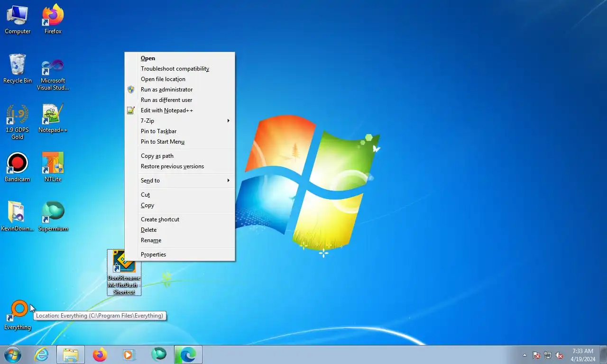Image resolution: width=607 pixels, height=364 pixels.
Task: Open the network tray icon
Action: pyautogui.click(x=548, y=355)
